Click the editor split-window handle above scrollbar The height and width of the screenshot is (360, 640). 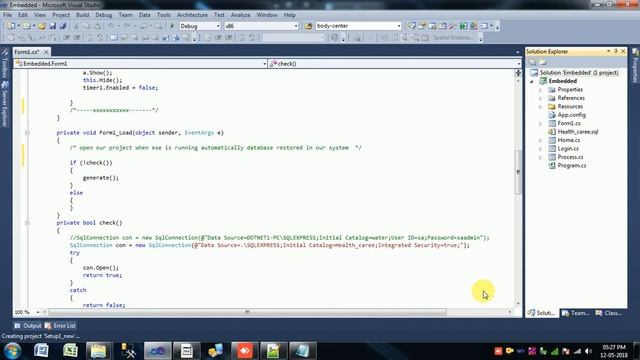click(518, 73)
